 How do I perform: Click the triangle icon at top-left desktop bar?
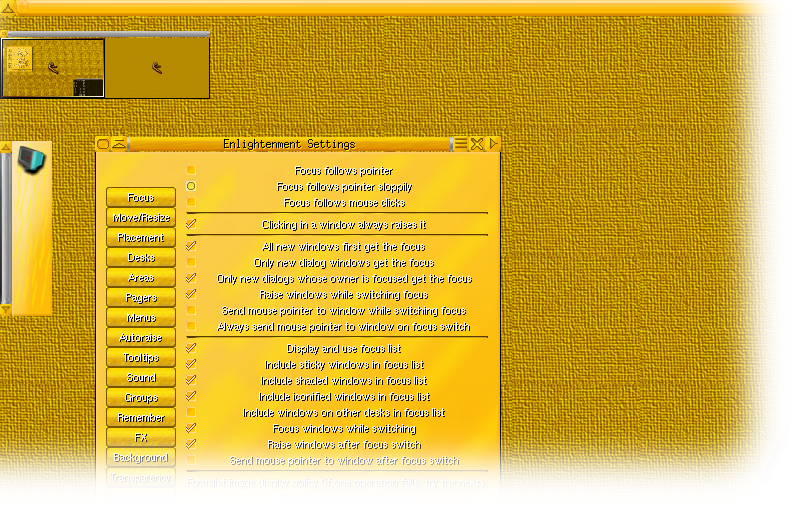point(8,7)
